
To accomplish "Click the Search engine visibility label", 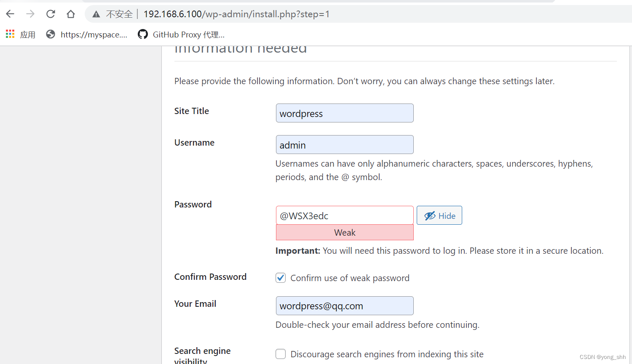I will click(x=203, y=356).
